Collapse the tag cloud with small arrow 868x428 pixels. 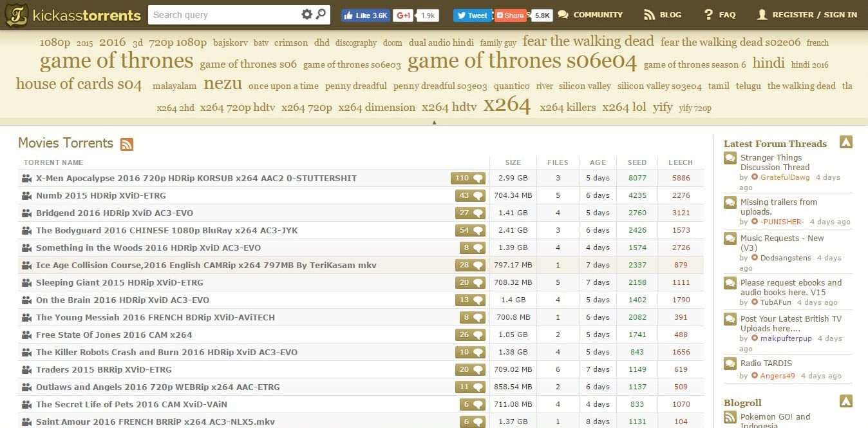434,122
